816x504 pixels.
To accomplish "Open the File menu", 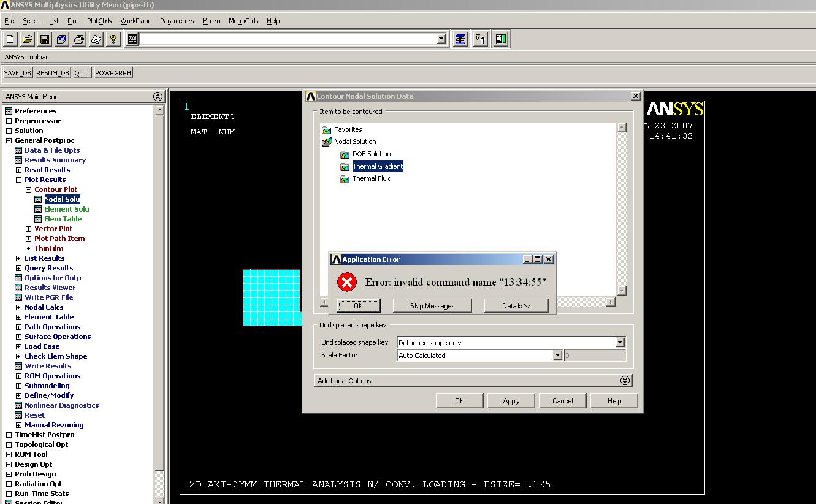I will point(9,21).
